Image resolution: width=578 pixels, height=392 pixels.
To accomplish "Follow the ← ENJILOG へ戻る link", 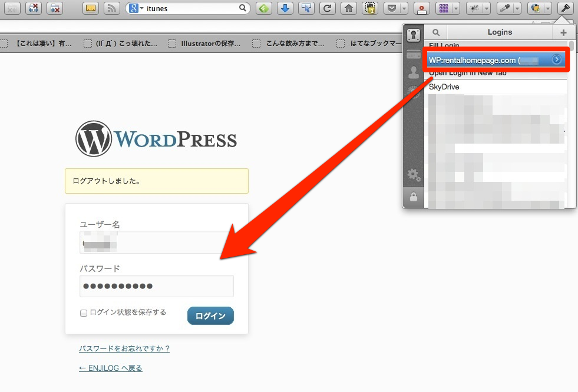I will pyautogui.click(x=111, y=368).
